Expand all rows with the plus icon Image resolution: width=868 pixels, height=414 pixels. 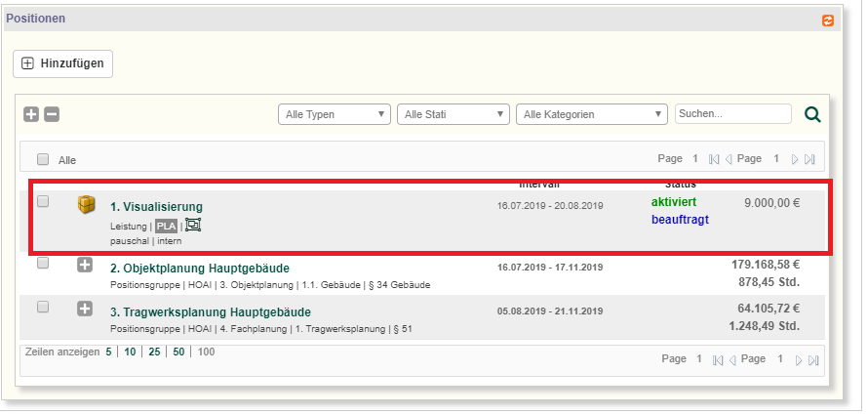[31, 114]
